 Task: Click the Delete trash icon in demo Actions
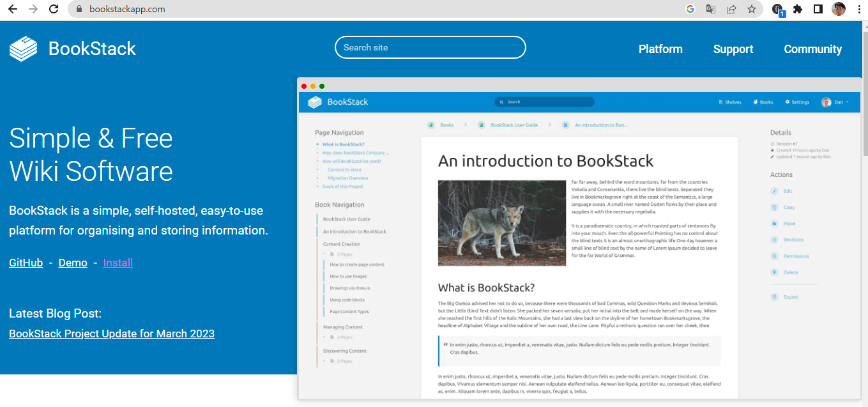775,272
